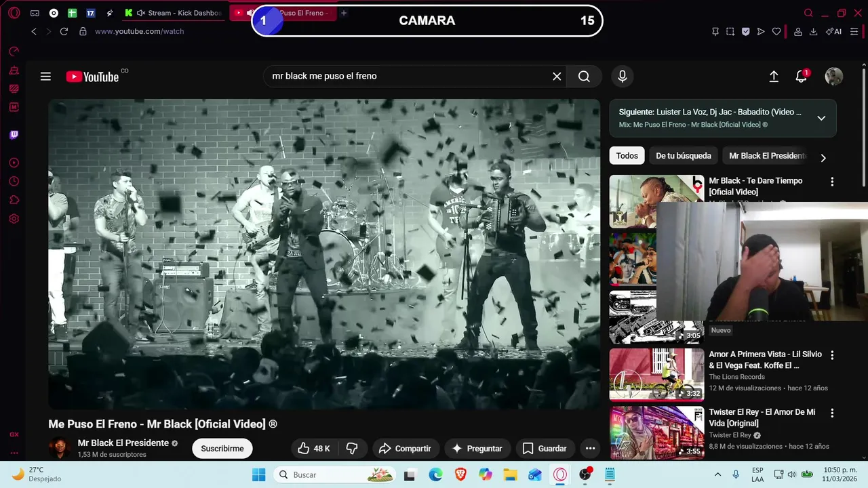Open Settings gear icon in Opera sidebar
This screenshot has height=488, width=868.
coord(14,219)
